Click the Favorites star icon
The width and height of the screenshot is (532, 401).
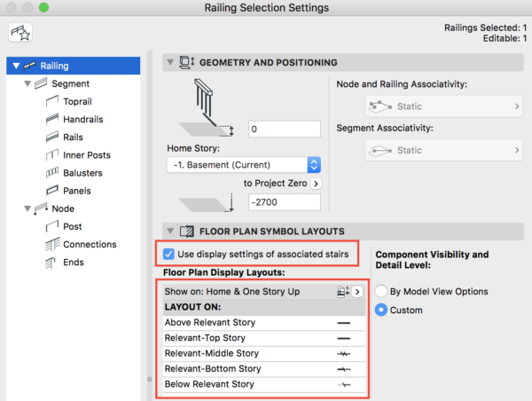(20, 34)
